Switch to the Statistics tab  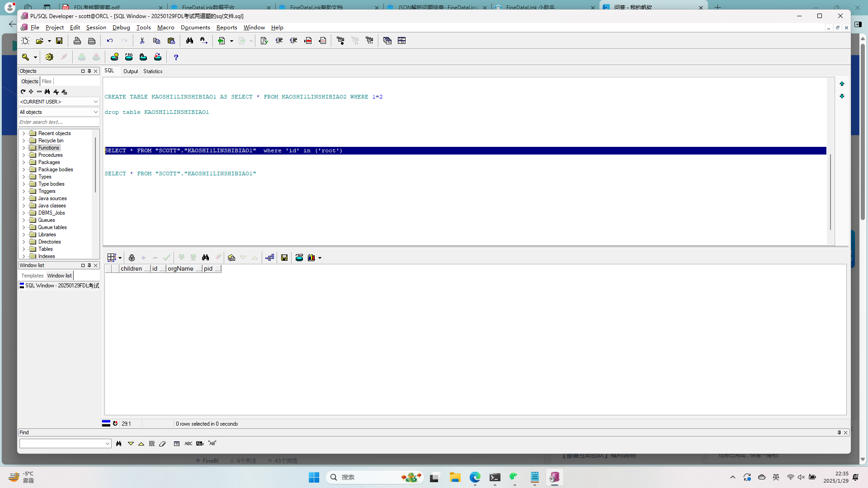[x=153, y=71]
